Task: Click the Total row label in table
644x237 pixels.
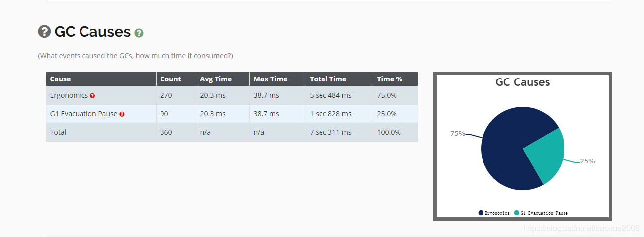Action: (58, 132)
